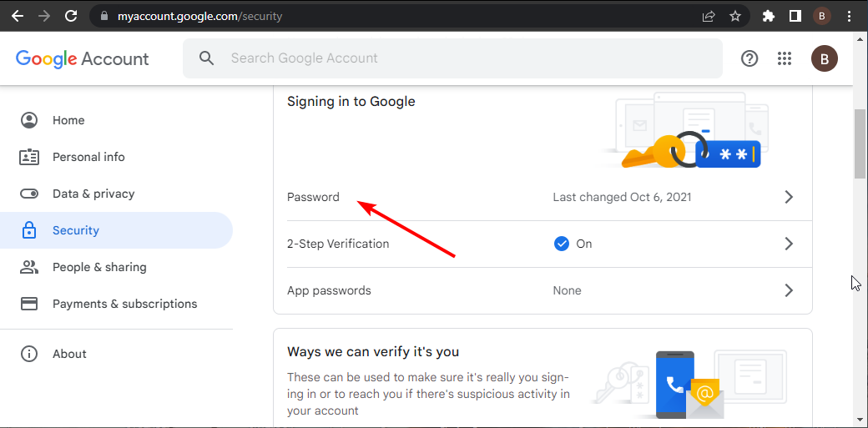Open the Chrome extensions puzzle icon
Screen dimensions: 868x428
pos(769,16)
